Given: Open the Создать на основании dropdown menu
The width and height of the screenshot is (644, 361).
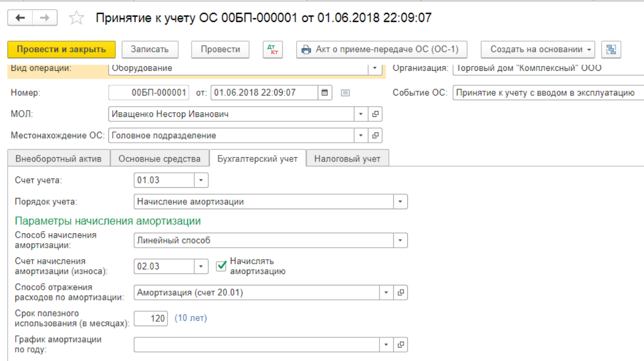Looking at the screenshot, I should (538, 49).
